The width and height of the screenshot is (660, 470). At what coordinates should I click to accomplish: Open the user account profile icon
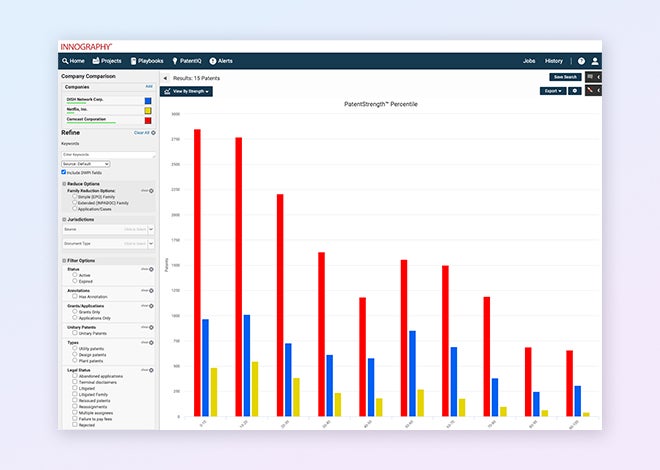tap(595, 61)
